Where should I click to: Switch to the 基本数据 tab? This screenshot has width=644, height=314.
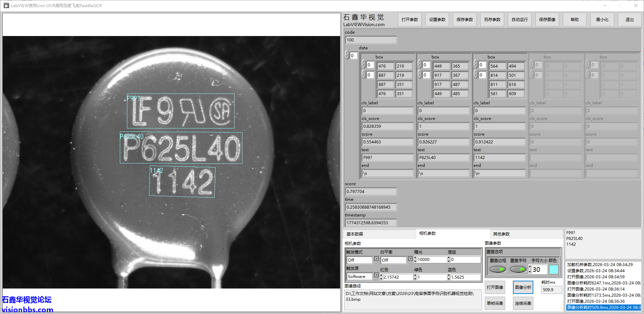(x=355, y=234)
